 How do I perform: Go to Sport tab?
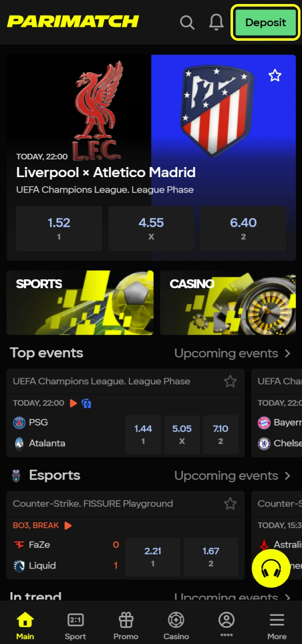pos(75,626)
